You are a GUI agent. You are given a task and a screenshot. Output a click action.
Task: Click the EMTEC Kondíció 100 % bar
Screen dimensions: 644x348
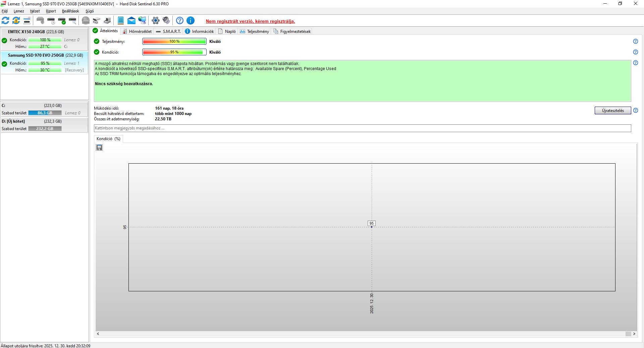(x=45, y=40)
